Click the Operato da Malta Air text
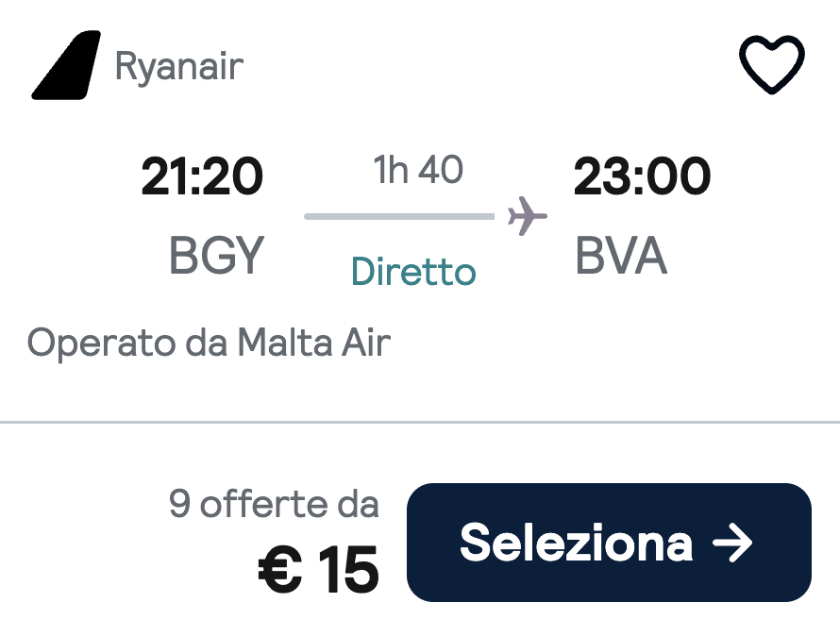This screenshot has width=840, height=636. (211, 343)
